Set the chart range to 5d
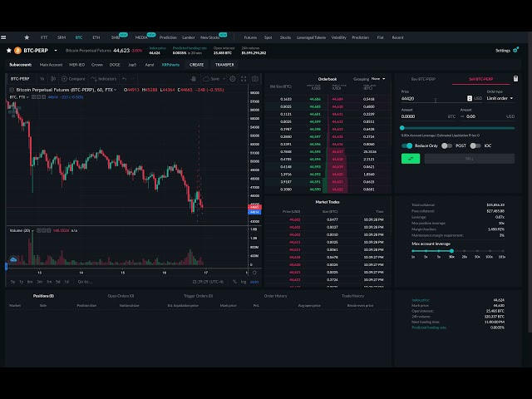 coord(57,282)
